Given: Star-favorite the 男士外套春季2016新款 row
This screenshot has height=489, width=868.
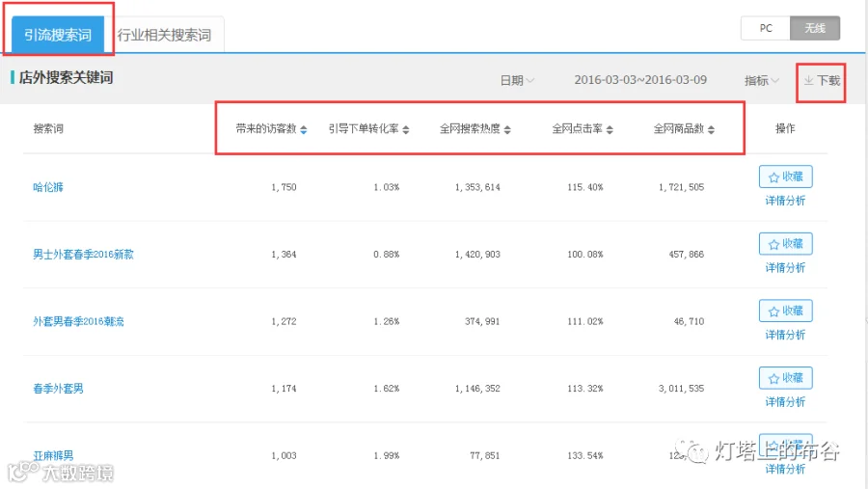Looking at the screenshot, I should click(x=785, y=244).
